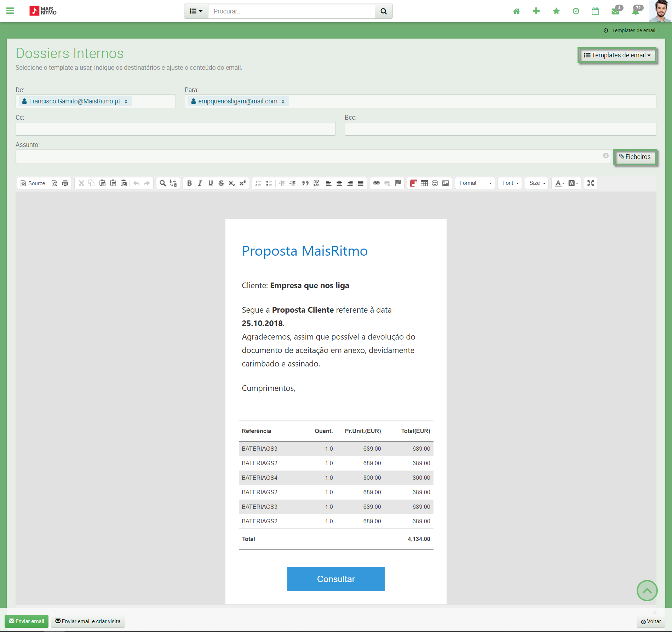Image resolution: width=672 pixels, height=632 pixels.
Task: Open favorites star icon
Action: [556, 11]
